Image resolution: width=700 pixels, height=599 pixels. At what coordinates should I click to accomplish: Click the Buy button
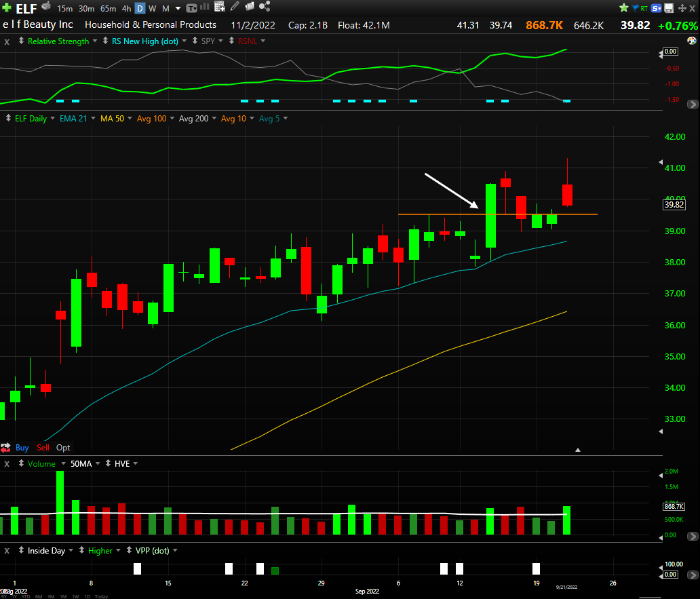[x=22, y=448]
